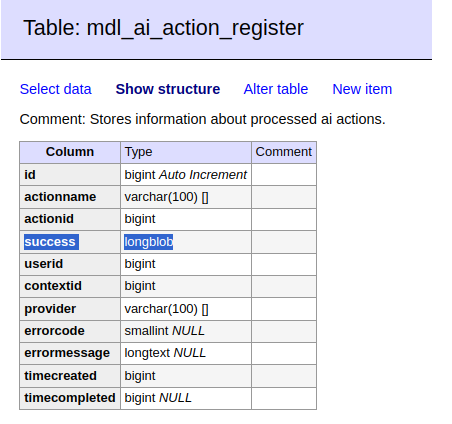This screenshot has height=424, width=452.
Task: Click the provider column name
Action: point(50,309)
